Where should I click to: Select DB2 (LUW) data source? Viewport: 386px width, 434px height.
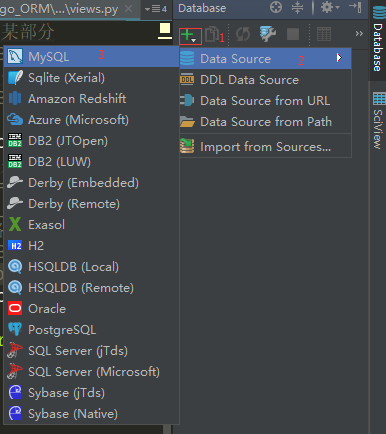[92, 162]
